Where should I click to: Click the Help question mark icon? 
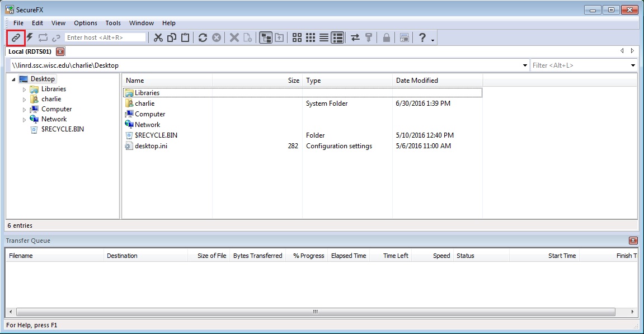(x=422, y=38)
